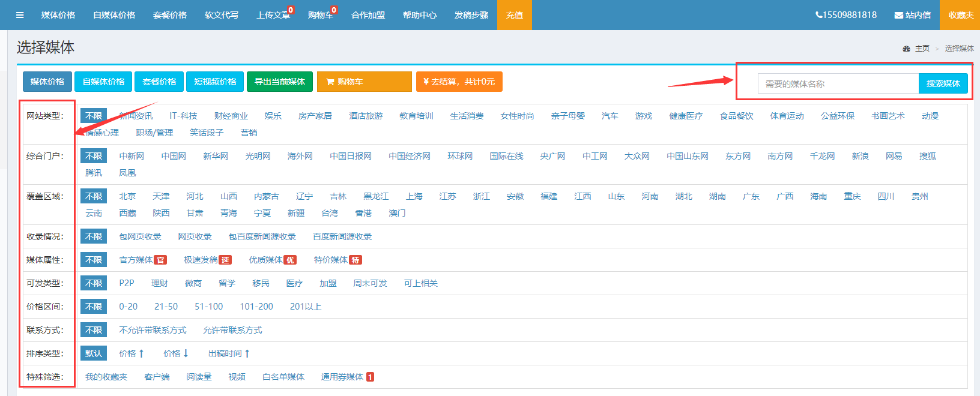This screenshot has height=396, width=980.
Task: Filter by 百度新闻源收录 index status
Action: 342,236
